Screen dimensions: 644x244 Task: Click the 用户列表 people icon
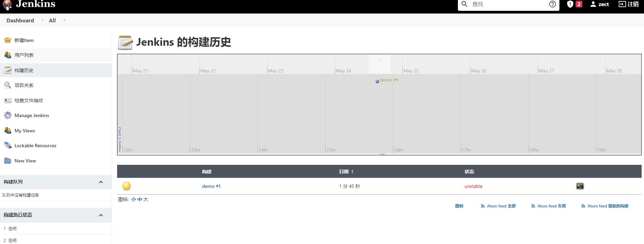tap(8, 55)
